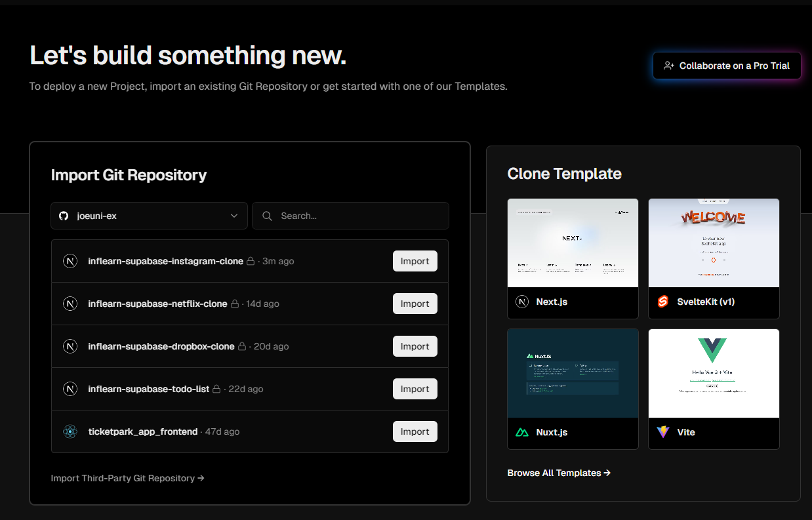Click the React icon beside ticketpark_app_frontend
This screenshot has width=812, height=520.
tap(70, 431)
